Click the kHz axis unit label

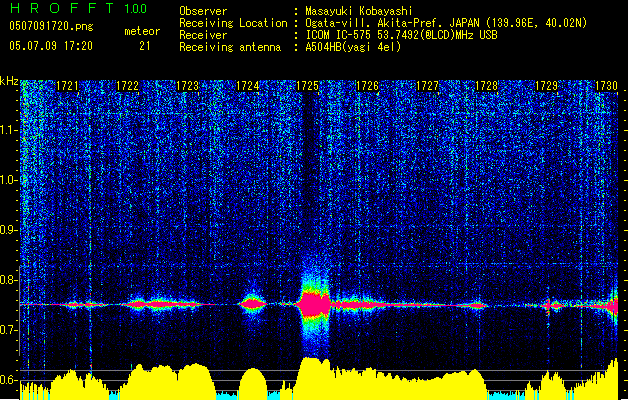(x=9, y=81)
